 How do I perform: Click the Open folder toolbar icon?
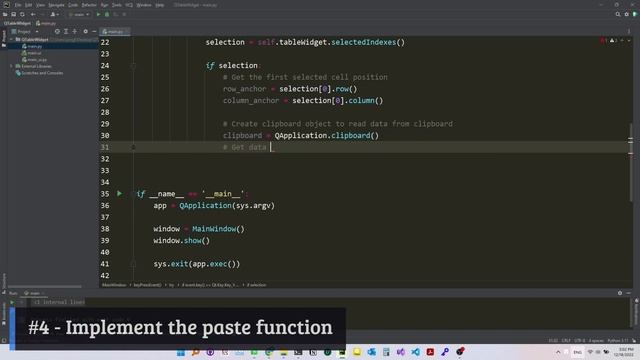[x=5, y=14]
